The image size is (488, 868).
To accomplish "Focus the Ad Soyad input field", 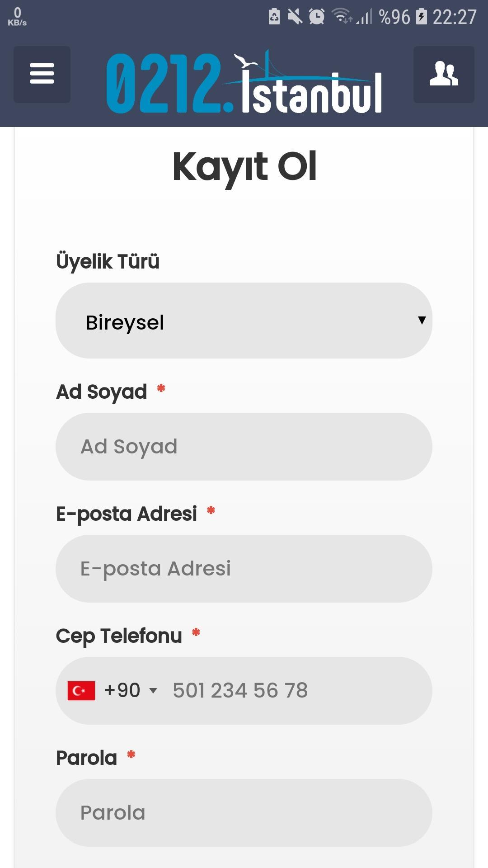I will pyautogui.click(x=244, y=447).
